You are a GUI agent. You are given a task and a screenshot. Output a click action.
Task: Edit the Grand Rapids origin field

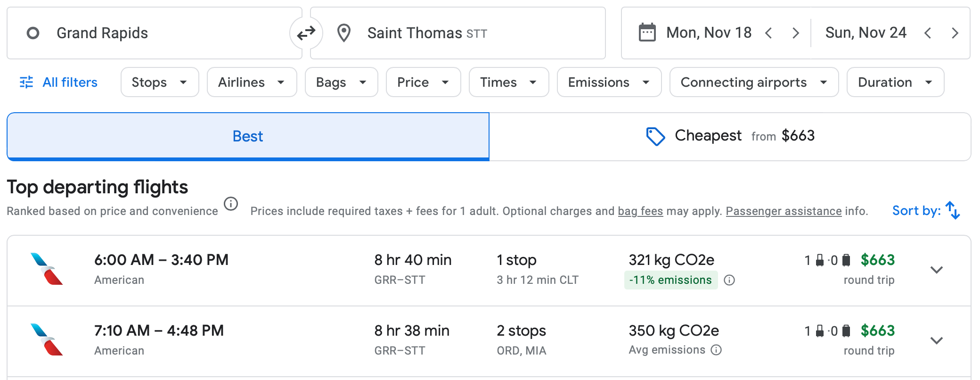click(155, 33)
